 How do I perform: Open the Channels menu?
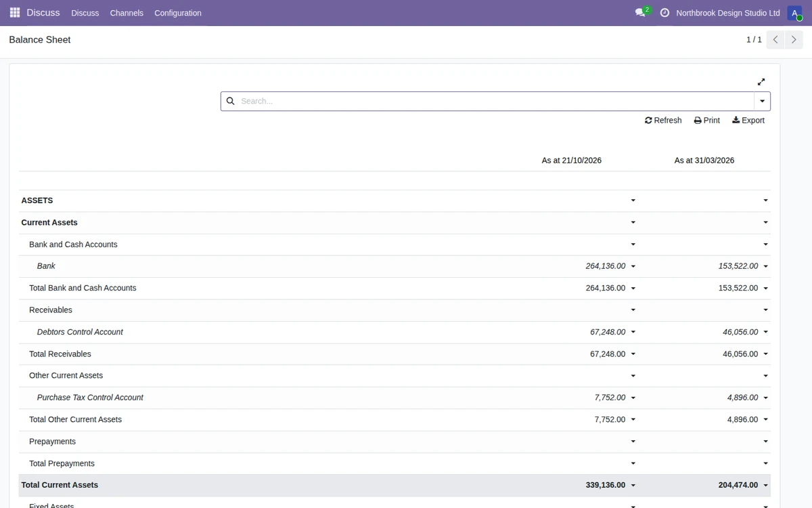(x=127, y=13)
